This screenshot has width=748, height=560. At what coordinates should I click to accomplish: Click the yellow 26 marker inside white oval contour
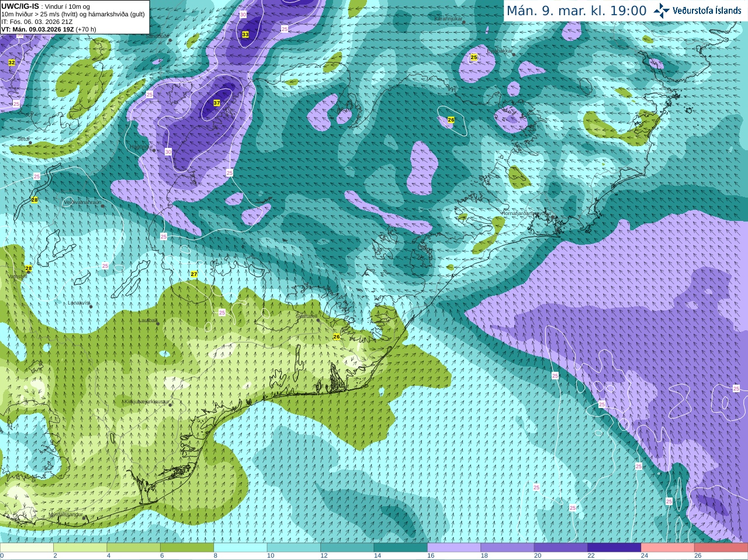point(451,120)
